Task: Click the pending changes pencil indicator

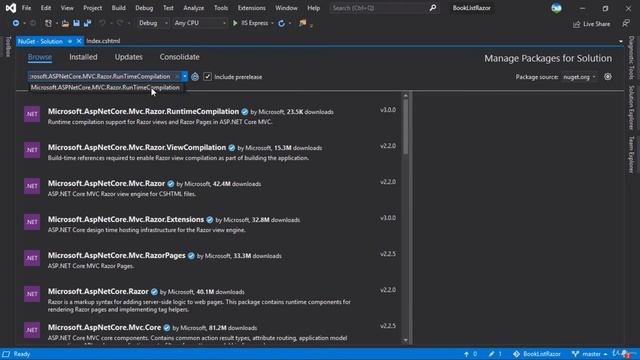Action: pos(495,354)
